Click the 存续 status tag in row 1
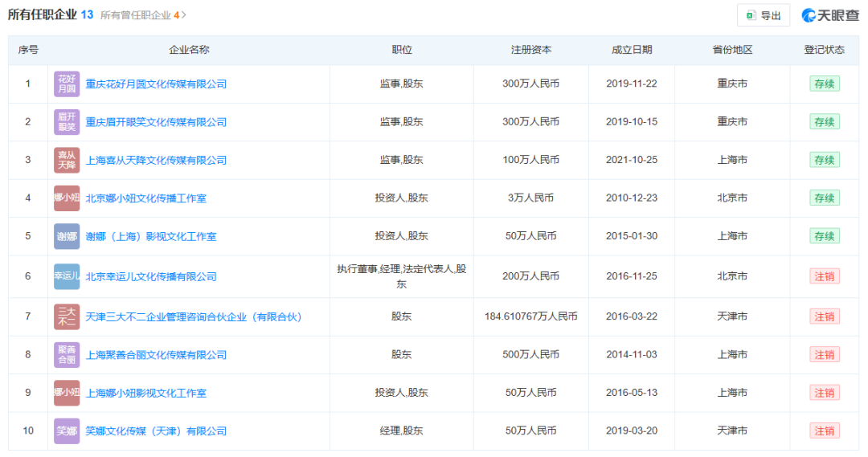The image size is (868, 457). pyautogui.click(x=825, y=84)
